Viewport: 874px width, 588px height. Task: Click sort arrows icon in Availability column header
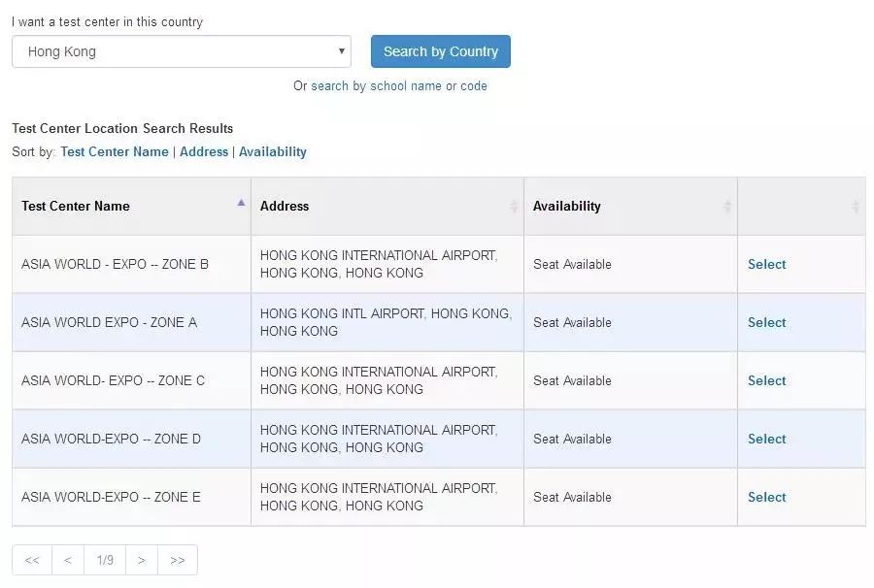[x=727, y=206]
